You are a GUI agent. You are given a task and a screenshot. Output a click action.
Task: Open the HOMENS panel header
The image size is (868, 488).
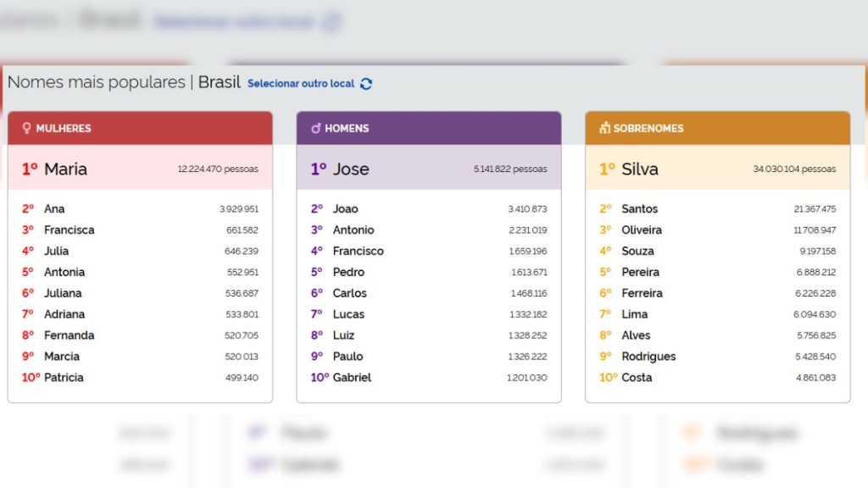(428, 128)
